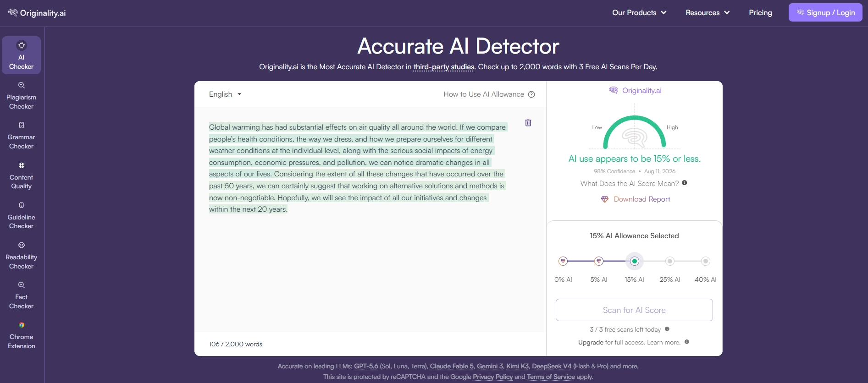
Task: Open the Guideline Checker sidebar tool
Action: [21, 215]
